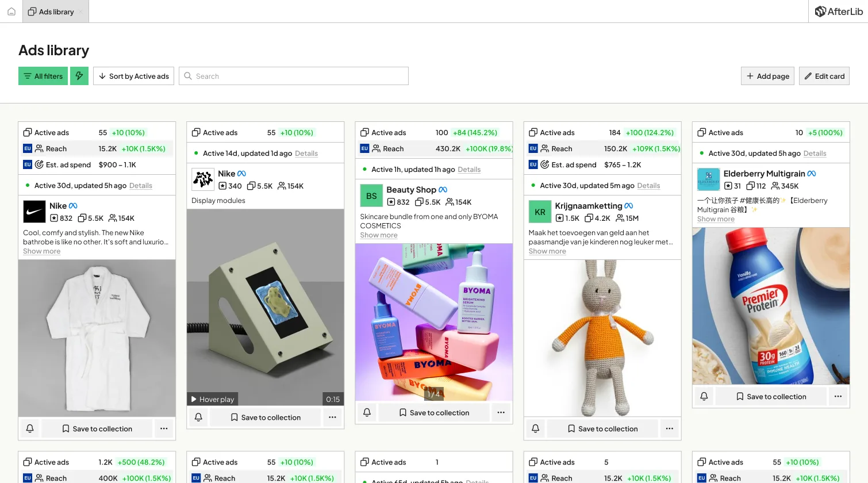Save Elderberry Multigrain ad to collection
The image size is (868, 483).
(x=771, y=396)
